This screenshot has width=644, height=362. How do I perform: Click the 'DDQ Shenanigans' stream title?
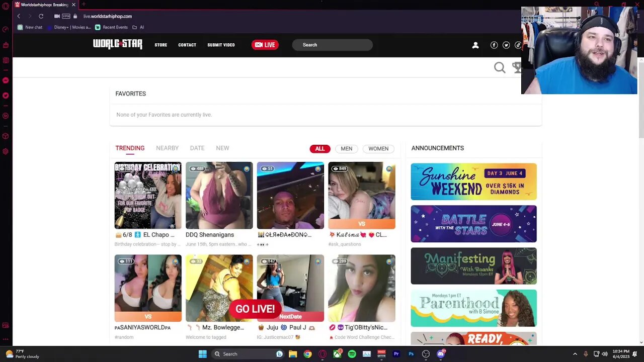tap(210, 235)
